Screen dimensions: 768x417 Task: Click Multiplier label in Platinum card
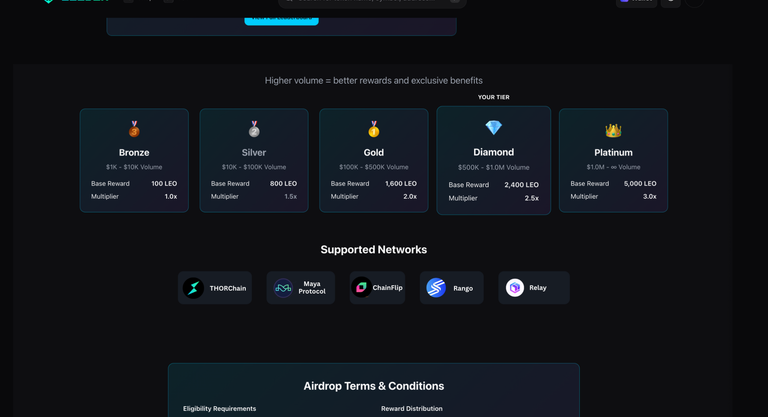(x=584, y=196)
